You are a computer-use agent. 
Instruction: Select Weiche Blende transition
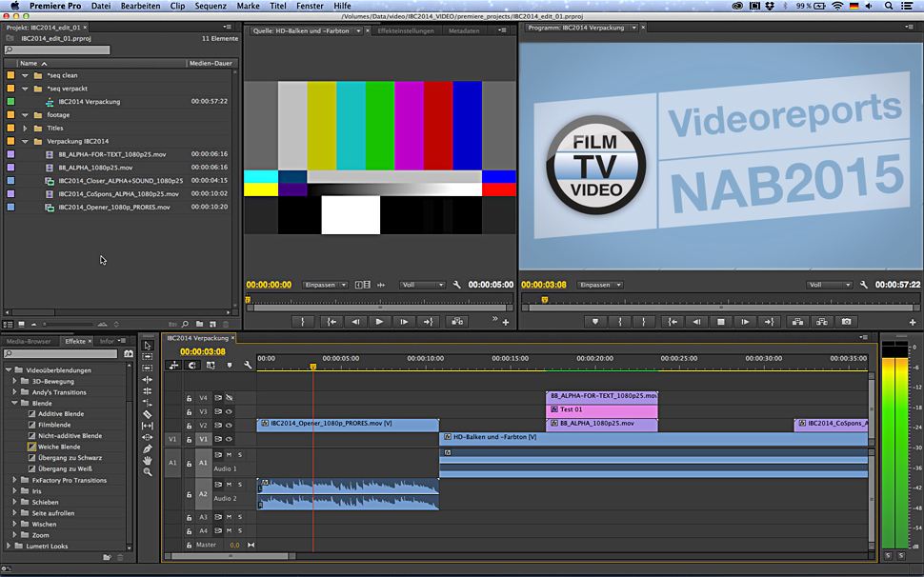[x=59, y=447]
